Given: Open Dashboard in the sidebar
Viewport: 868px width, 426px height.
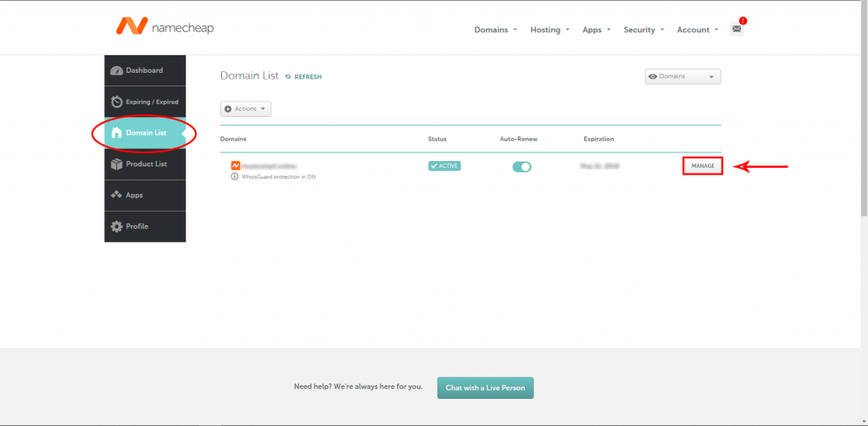Looking at the screenshot, I should click(145, 70).
